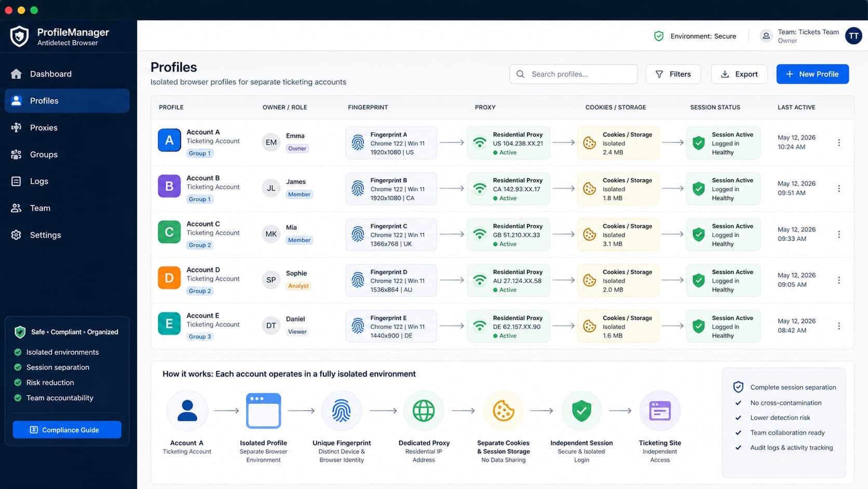
Task: Open more options for Account B row
Action: point(839,188)
